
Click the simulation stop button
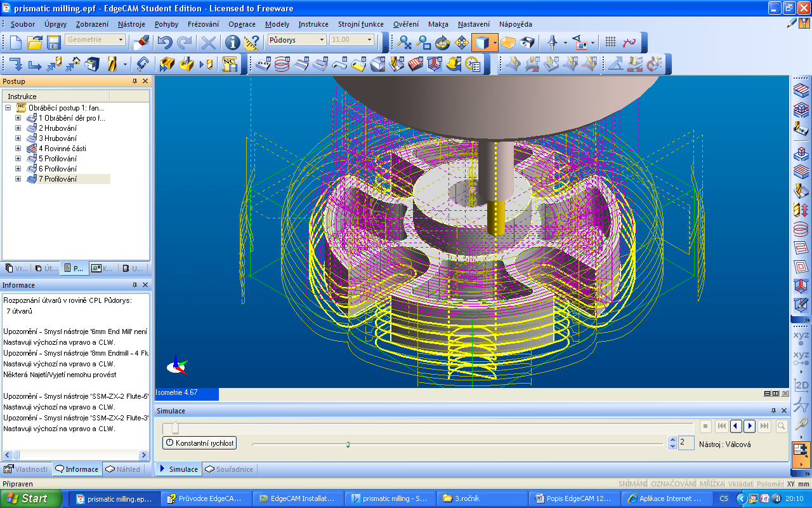click(706, 426)
